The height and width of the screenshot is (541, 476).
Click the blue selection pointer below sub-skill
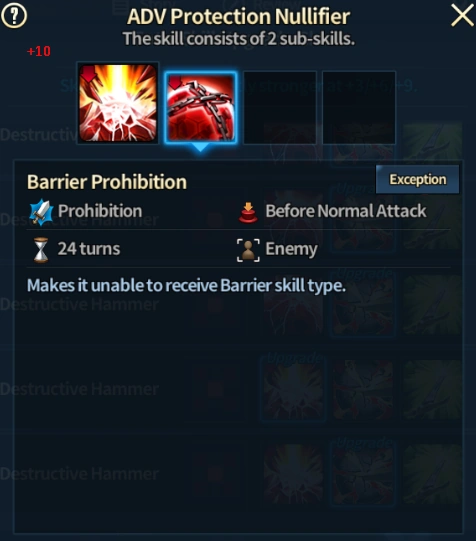tap(200, 148)
